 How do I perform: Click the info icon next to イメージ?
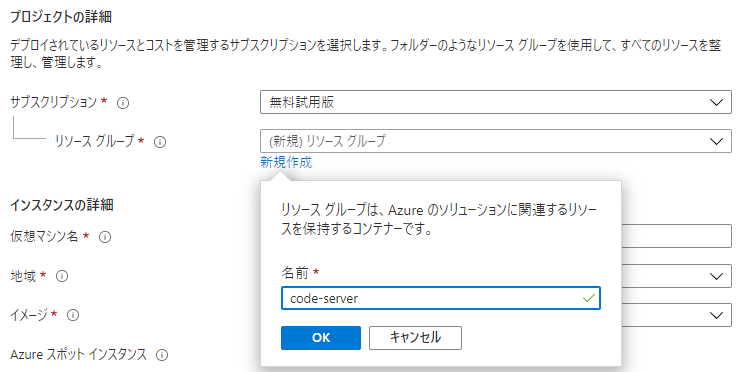click(73, 315)
